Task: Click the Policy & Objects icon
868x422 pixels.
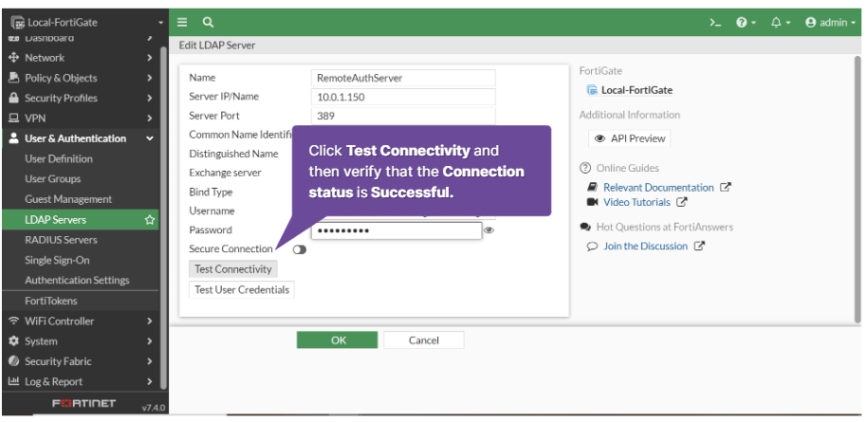Action: pyautogui.click(x=14, y=78)
